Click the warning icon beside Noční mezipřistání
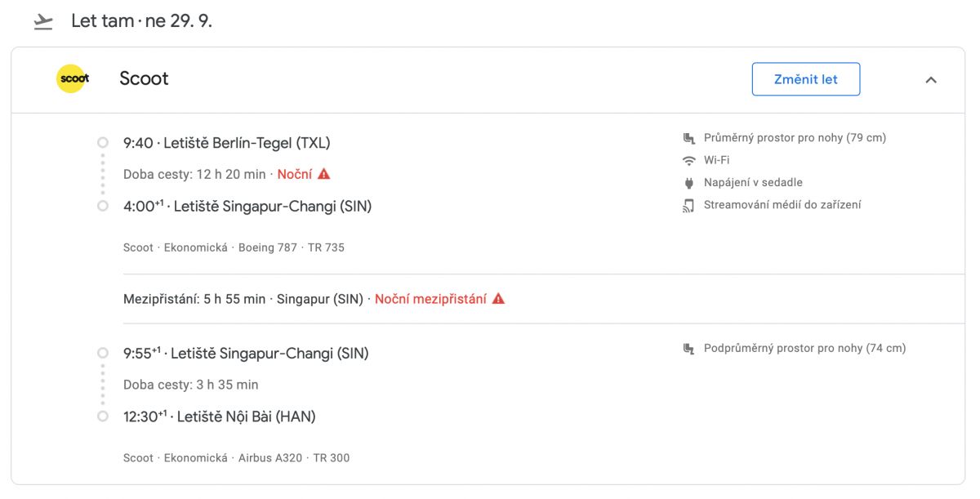This screenshot has width=980, height=499. [x=498, y=299]
